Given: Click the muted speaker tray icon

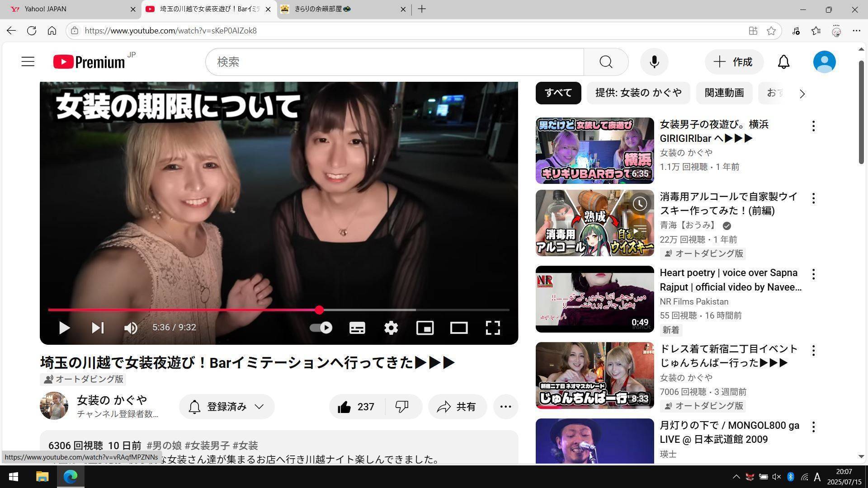Looking at the screenshot, I should tap(777, 477).
